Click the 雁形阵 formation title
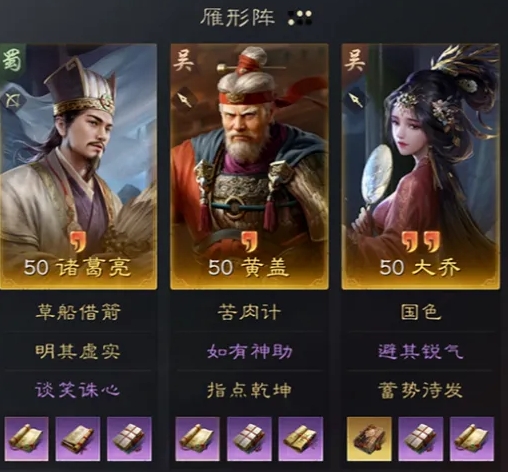508x472 pixels. [237, 17]
